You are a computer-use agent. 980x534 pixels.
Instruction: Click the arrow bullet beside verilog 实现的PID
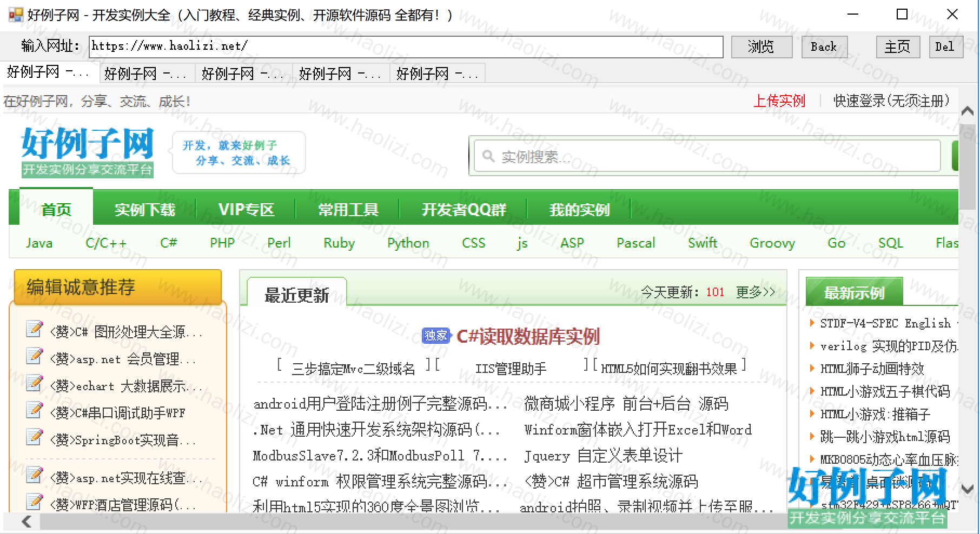(x=812, y=346)
